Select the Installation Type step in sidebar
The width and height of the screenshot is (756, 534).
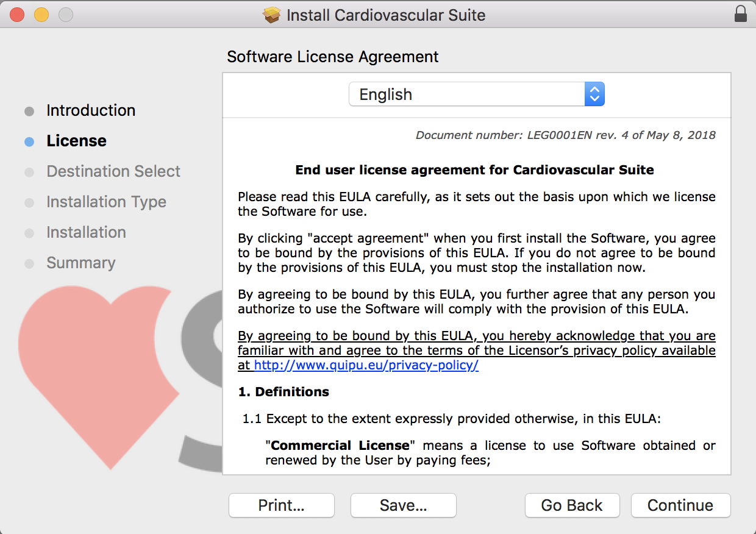[x=106, y=202]
